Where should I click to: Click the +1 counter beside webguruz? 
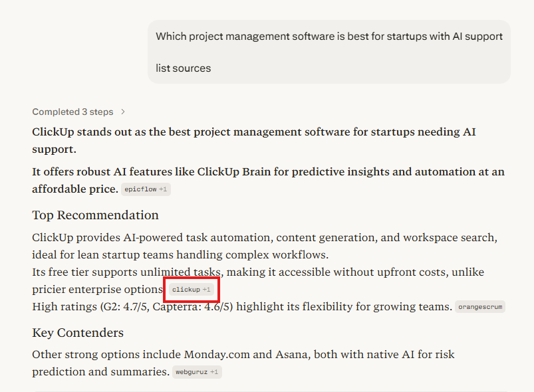pos(214,372)
